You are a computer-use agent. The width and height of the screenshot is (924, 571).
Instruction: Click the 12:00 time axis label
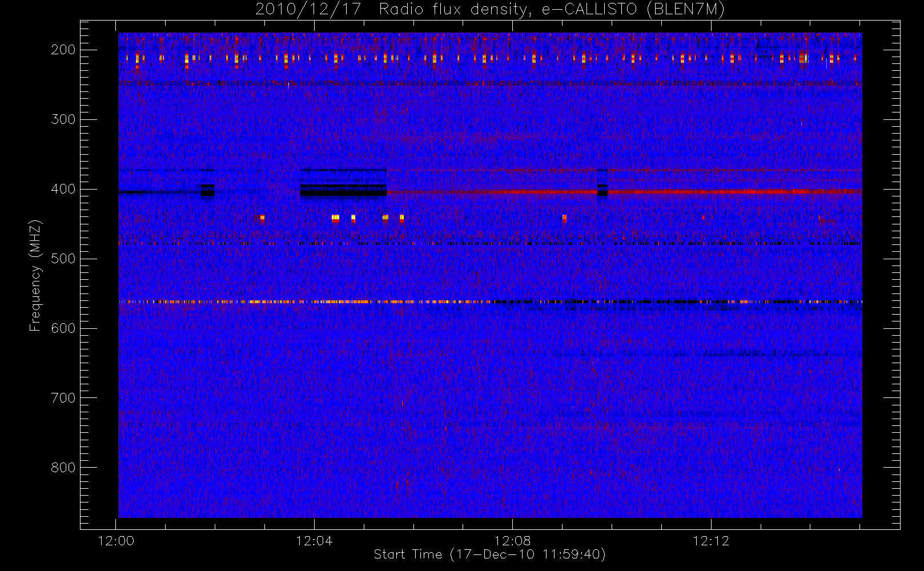click(x=116, y=540)
